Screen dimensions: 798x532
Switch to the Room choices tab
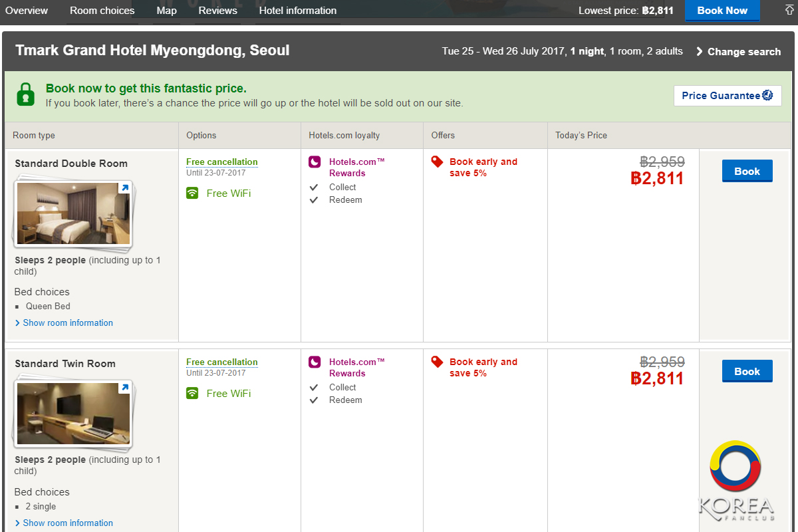(x=102, y=11)
